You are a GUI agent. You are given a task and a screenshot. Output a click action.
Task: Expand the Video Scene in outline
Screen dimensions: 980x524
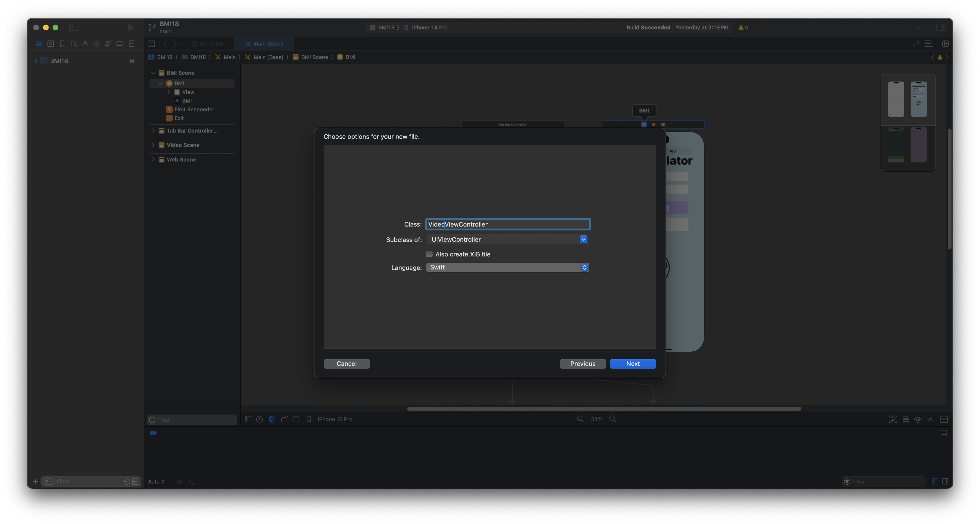pos(153,145)
